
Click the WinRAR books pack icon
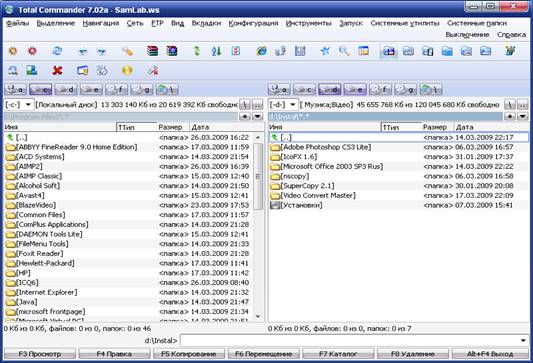point(153,51)
